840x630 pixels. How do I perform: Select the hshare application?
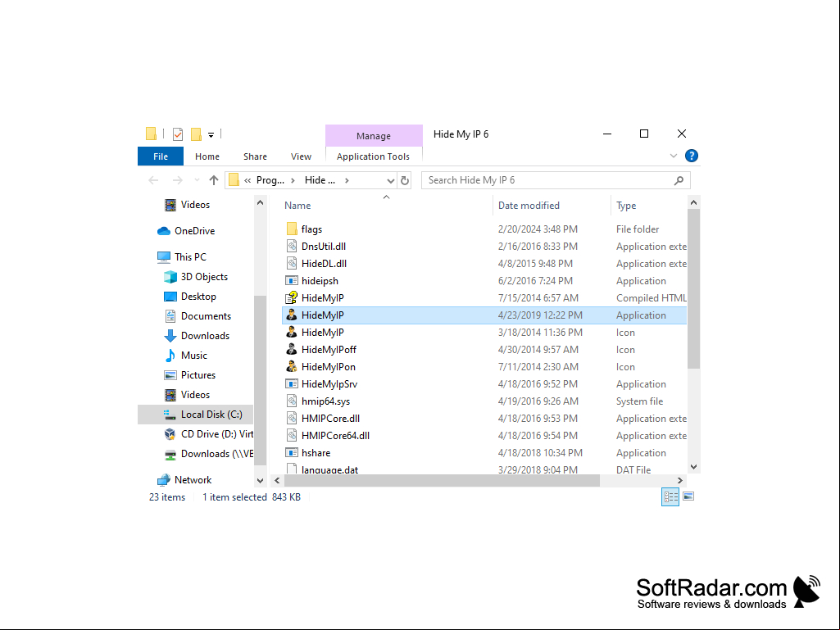pos(484,453)
